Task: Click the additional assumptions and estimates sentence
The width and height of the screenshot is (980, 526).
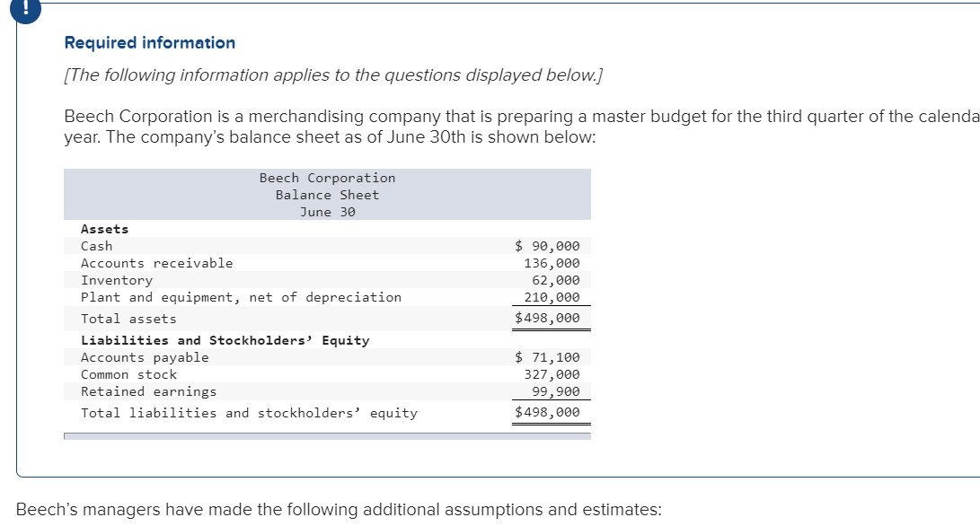Action: [339, 510]
